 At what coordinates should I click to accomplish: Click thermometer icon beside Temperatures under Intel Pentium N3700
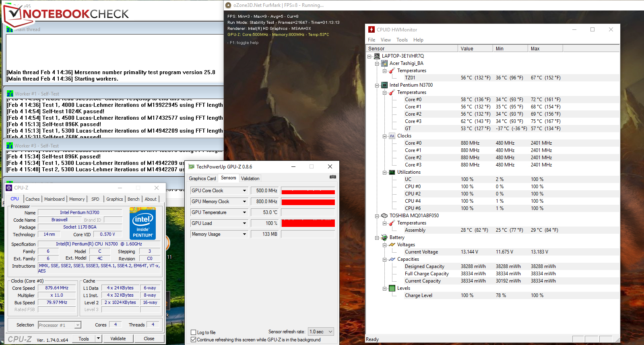392,92
